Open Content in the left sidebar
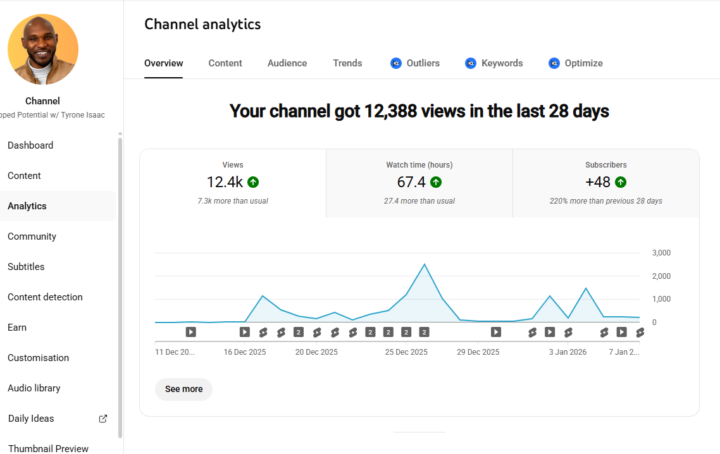Screen dimensions: 720x454 click(x=24, y=176)
